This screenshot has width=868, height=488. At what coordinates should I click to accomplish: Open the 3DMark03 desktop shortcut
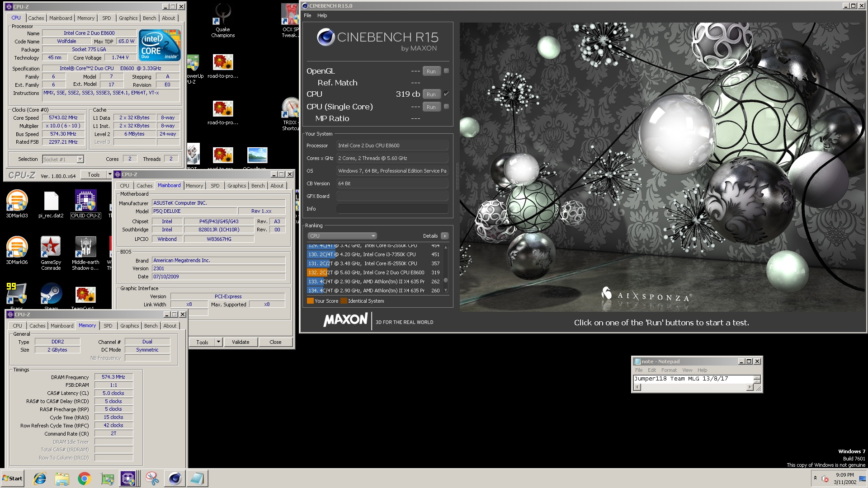17,203
